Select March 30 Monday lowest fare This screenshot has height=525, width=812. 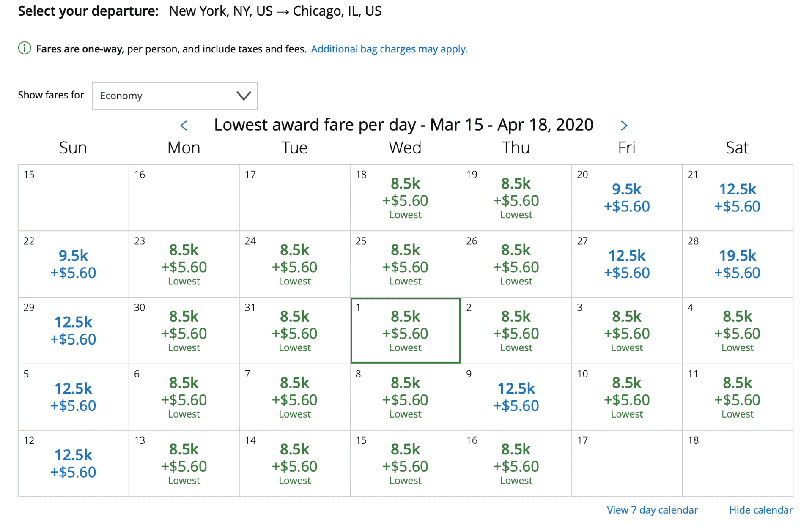(x=184, y=331)
